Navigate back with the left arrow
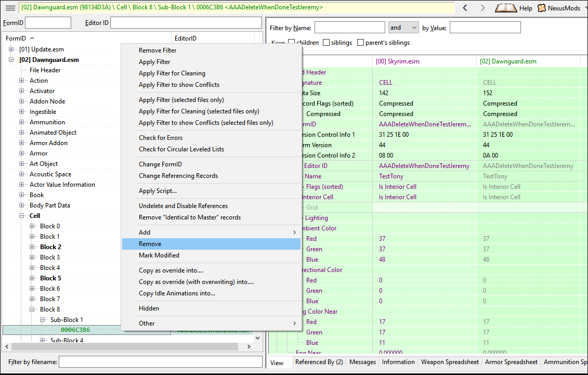Screen dimensions: 588x375 tap(465, 8)
